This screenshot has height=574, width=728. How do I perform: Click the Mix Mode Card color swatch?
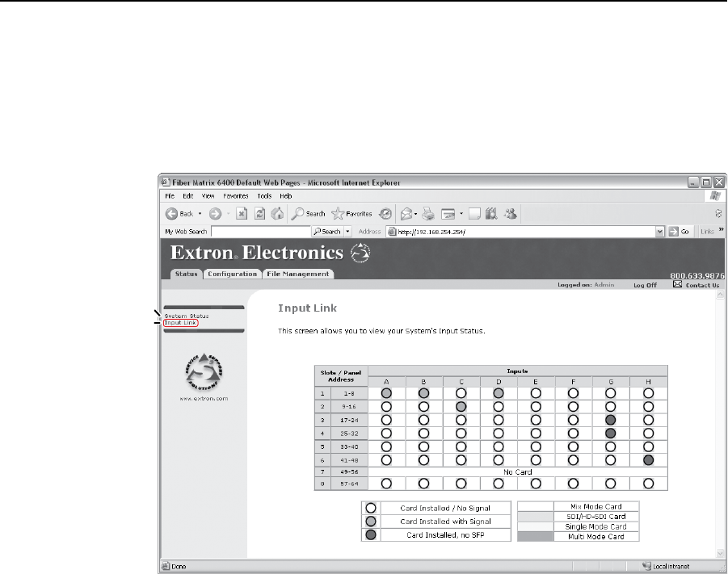click(536, 506)
